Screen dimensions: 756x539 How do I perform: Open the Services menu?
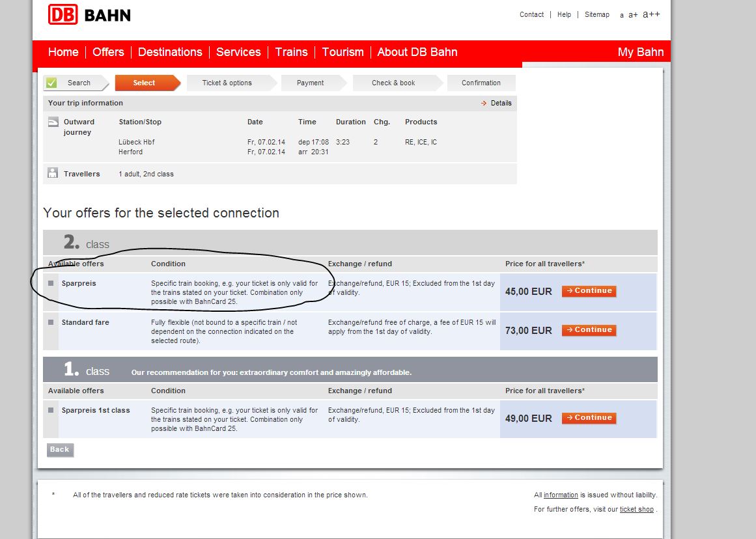(x=238, y=52)
